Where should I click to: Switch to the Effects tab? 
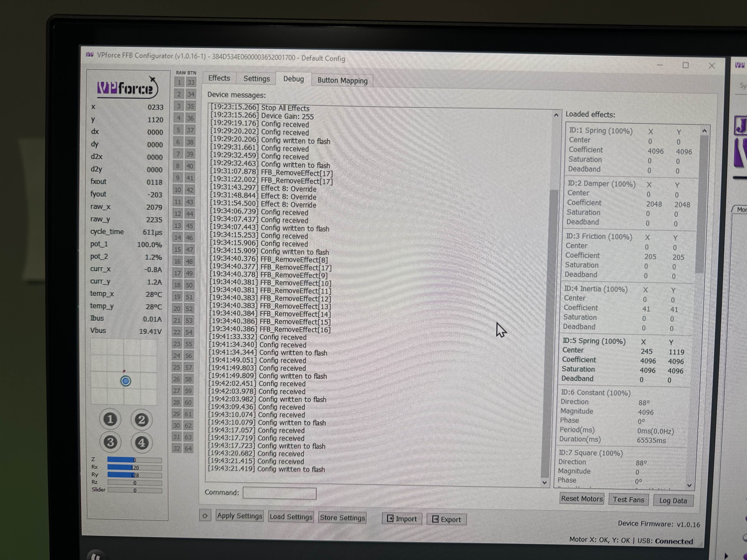(219, 78)
